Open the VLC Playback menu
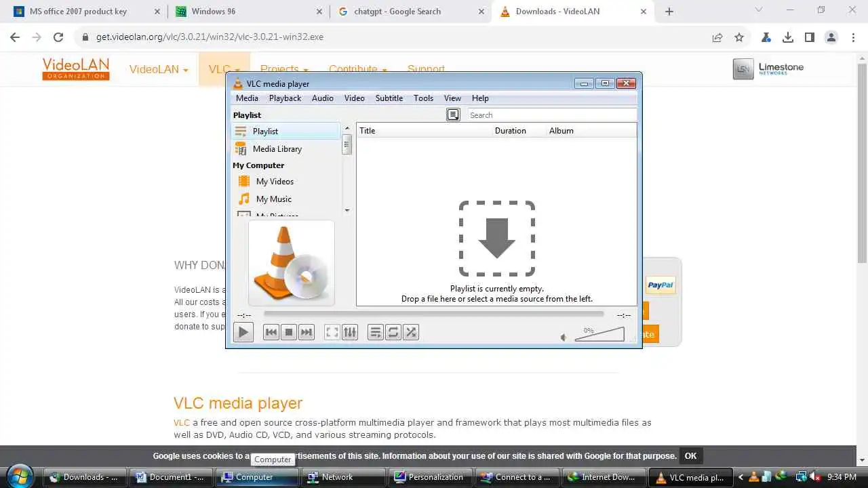The image size is (868, 488). [285, 98]
